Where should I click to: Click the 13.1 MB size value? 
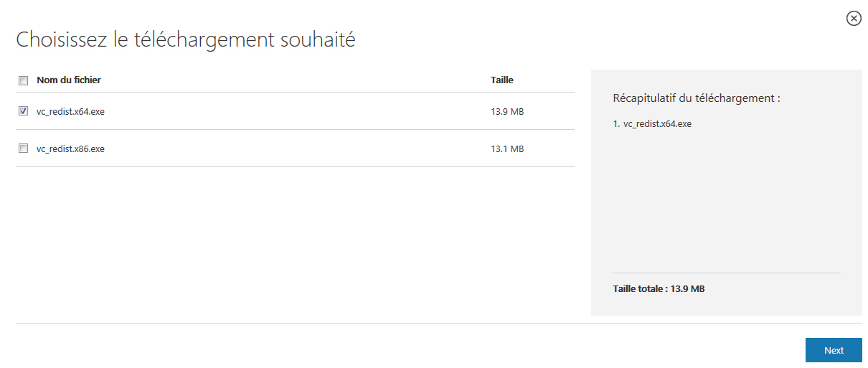click(x=507, y=148)
